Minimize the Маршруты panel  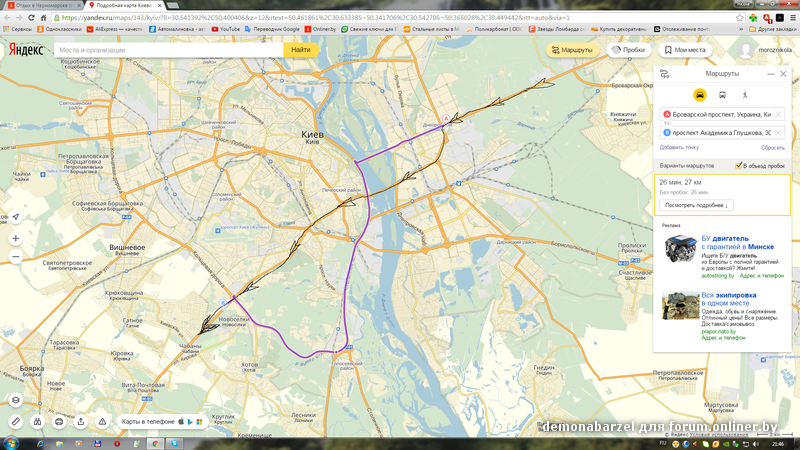click(x=770, y=74)
